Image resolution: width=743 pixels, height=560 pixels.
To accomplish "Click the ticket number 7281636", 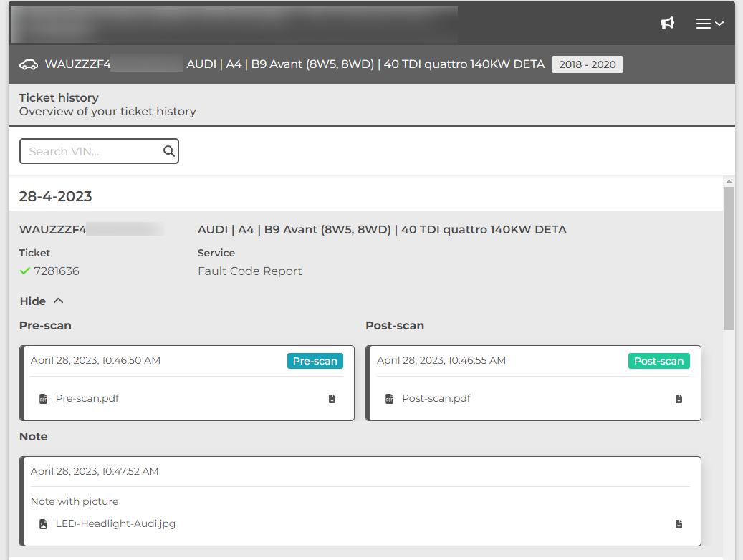I will tap(56, 271).
